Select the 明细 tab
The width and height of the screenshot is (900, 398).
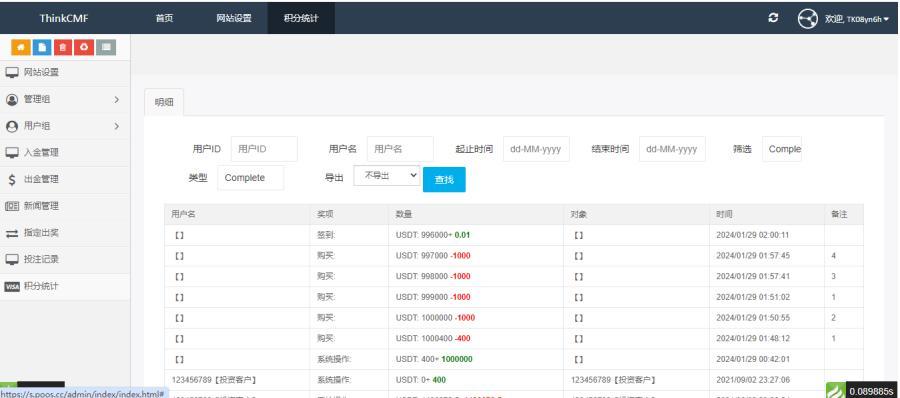(x=164, y=103)
